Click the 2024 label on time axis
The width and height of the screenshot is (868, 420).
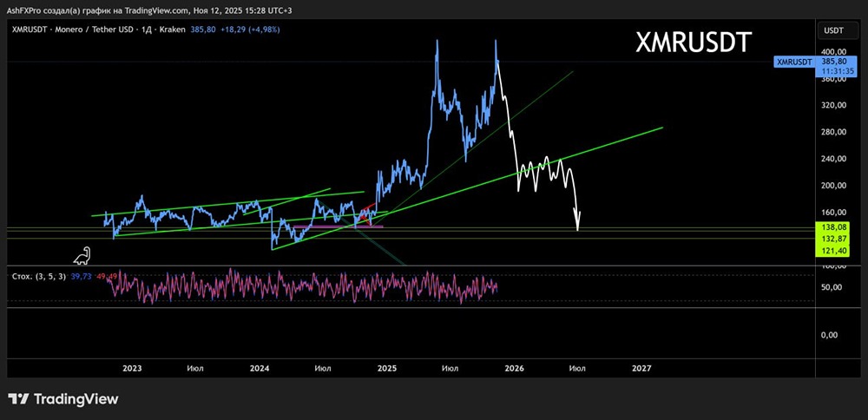(x=260, y=369)
